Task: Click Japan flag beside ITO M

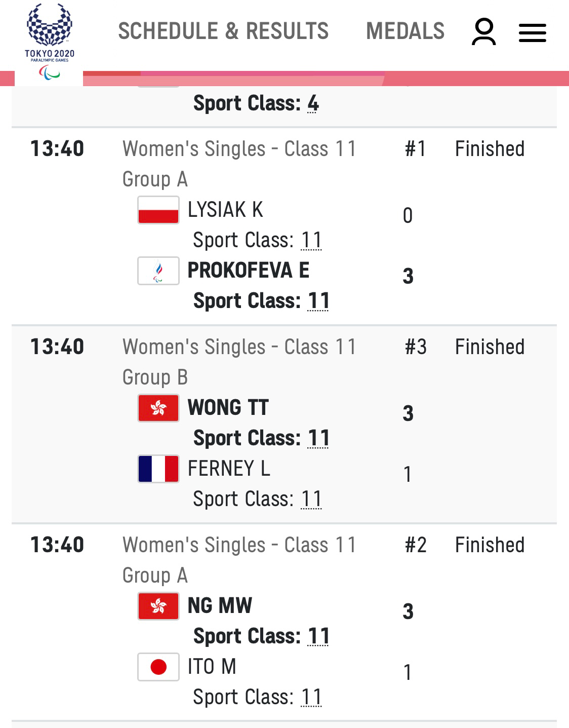Action: 158,667
